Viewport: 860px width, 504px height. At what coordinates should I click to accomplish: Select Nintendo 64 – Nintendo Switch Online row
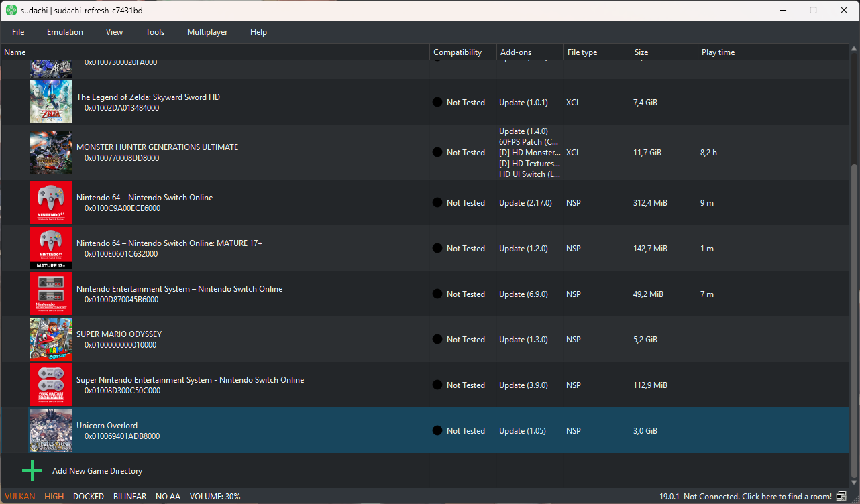[425, 202]
